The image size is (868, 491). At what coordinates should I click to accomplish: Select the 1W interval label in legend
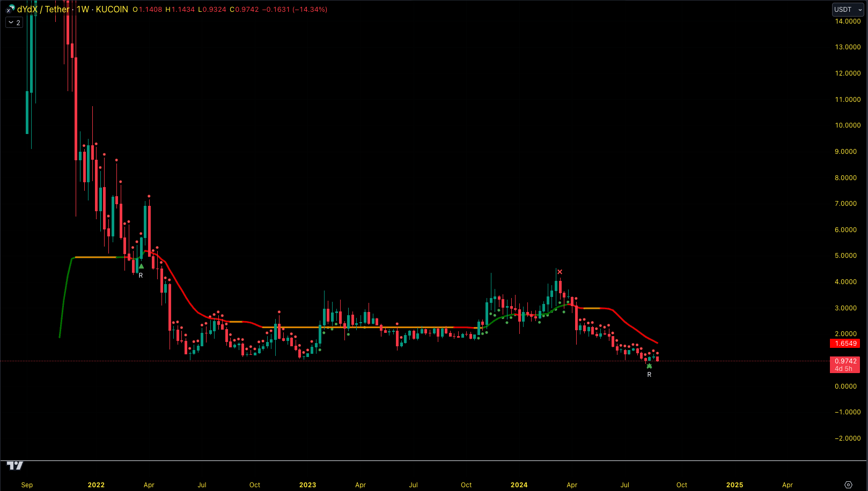pyautogui.click(x=83, y=9)
